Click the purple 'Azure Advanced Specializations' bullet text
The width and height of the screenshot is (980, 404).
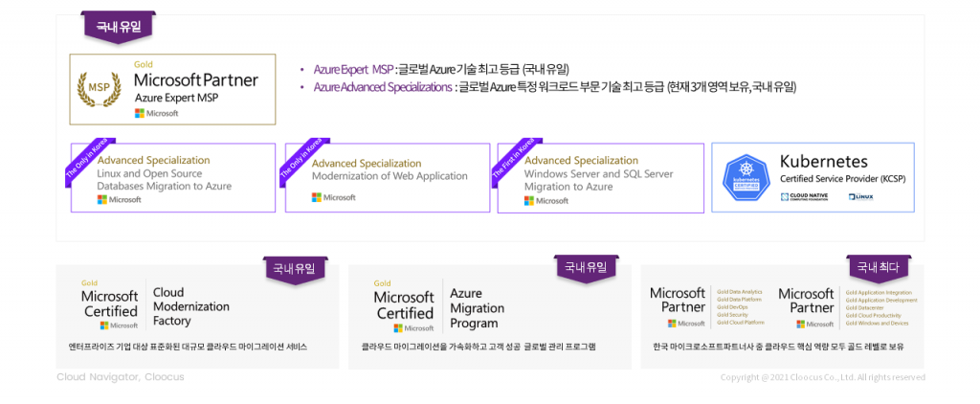click(383, 87)
